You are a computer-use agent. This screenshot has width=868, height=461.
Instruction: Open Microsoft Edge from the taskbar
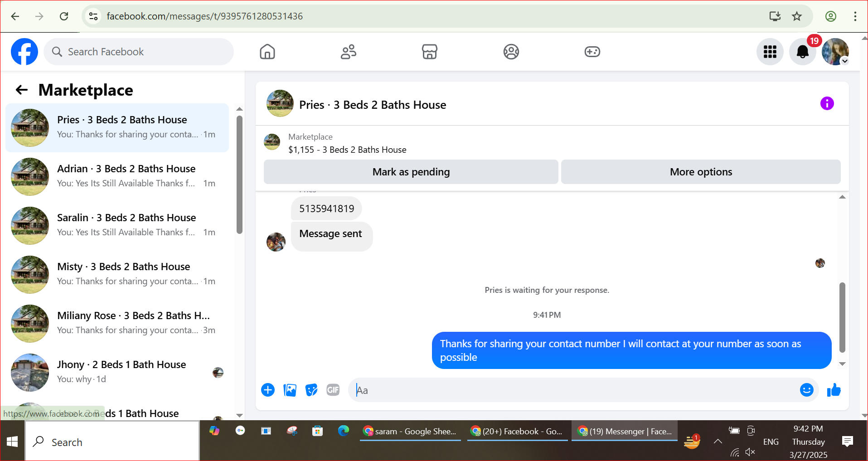[344, 431]
